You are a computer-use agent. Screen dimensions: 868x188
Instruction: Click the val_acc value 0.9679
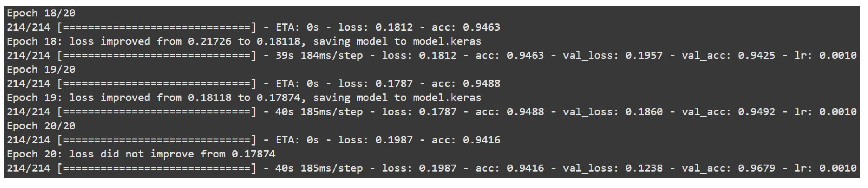pyautogui.click(x=756, y=168)
